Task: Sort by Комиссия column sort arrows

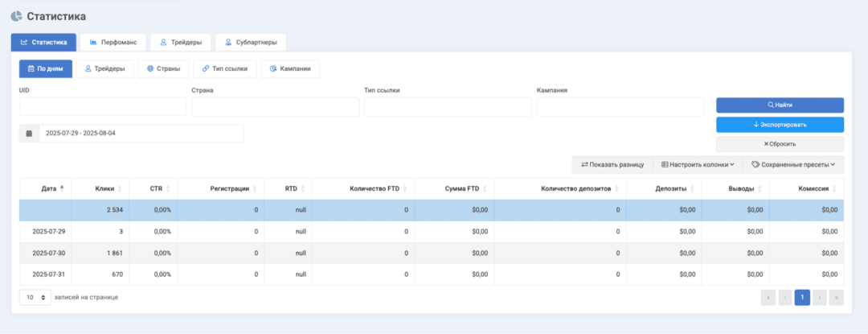Action: click(834, 189)
